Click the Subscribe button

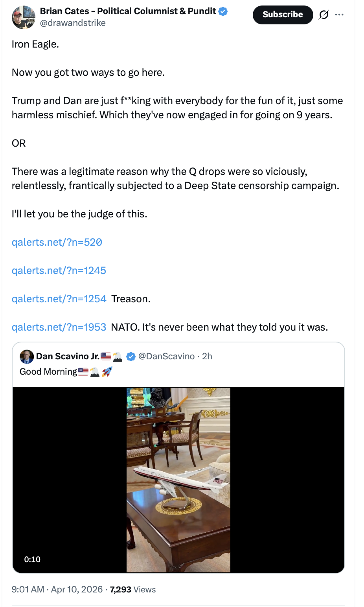pos(283,15)
